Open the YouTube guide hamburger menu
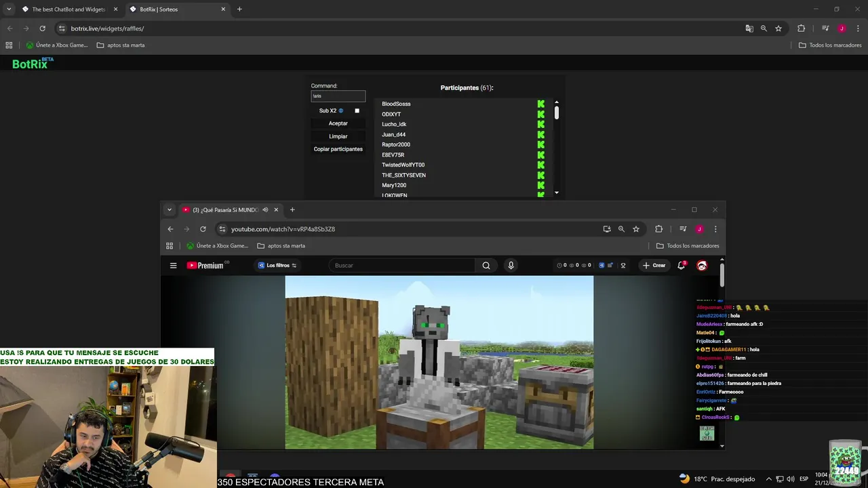The height and width of the screenshot is (488, 868). tap(174, 266)
